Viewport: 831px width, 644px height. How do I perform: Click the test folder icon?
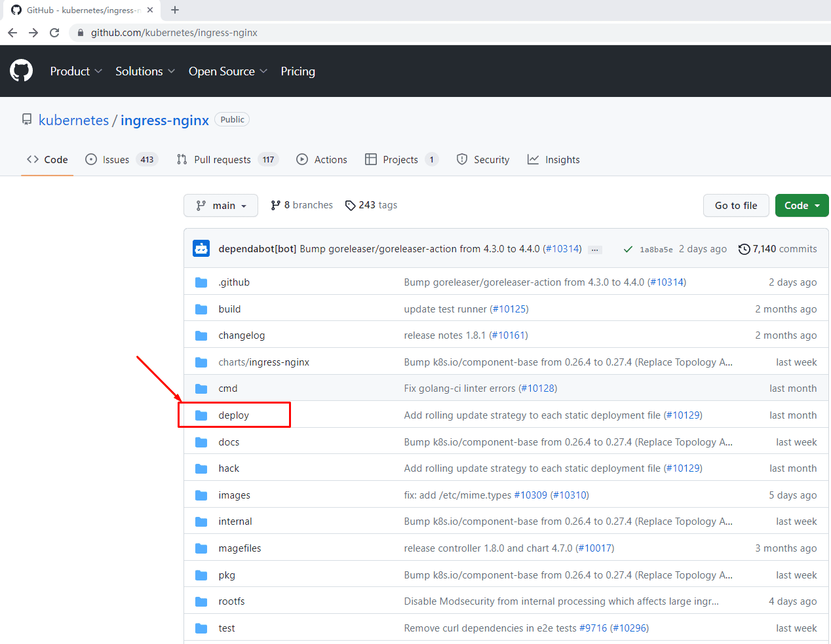(201, 628)
